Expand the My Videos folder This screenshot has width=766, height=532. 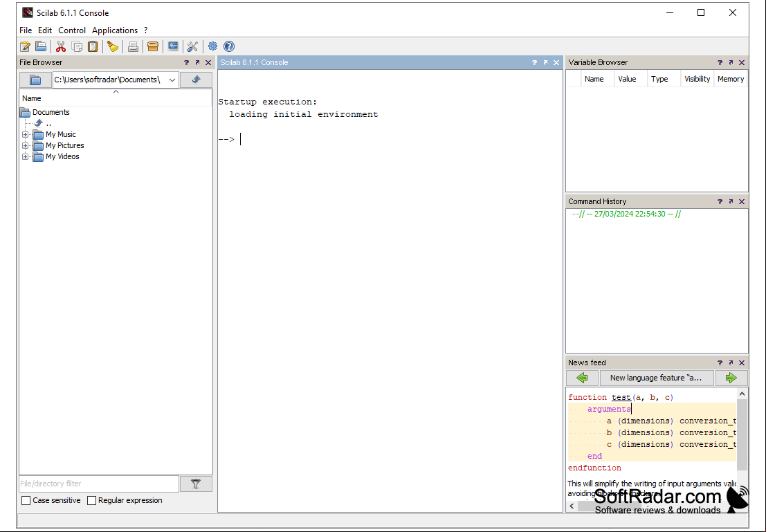click(26, 157)
